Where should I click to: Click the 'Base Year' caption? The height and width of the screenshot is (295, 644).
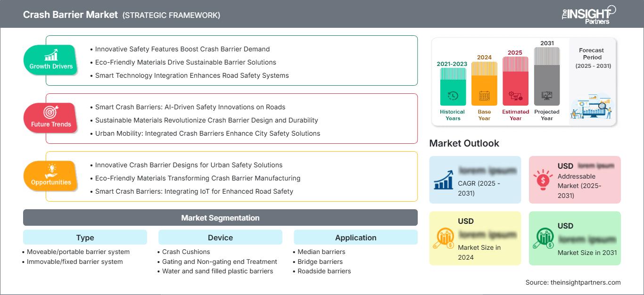click(x=484, y=115)
